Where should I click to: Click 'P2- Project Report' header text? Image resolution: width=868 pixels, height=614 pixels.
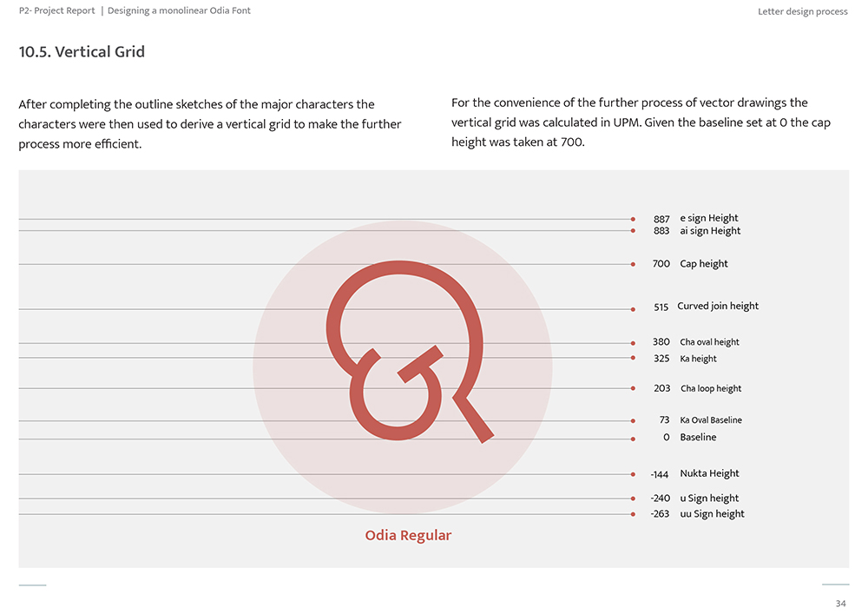coord(57,10)
